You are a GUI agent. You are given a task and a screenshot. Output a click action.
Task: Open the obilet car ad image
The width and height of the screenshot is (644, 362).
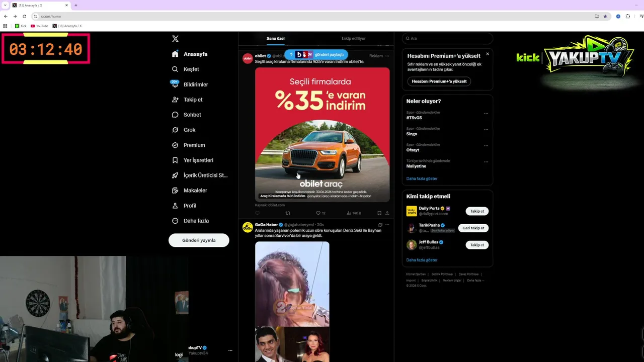(x=322, y=135)
